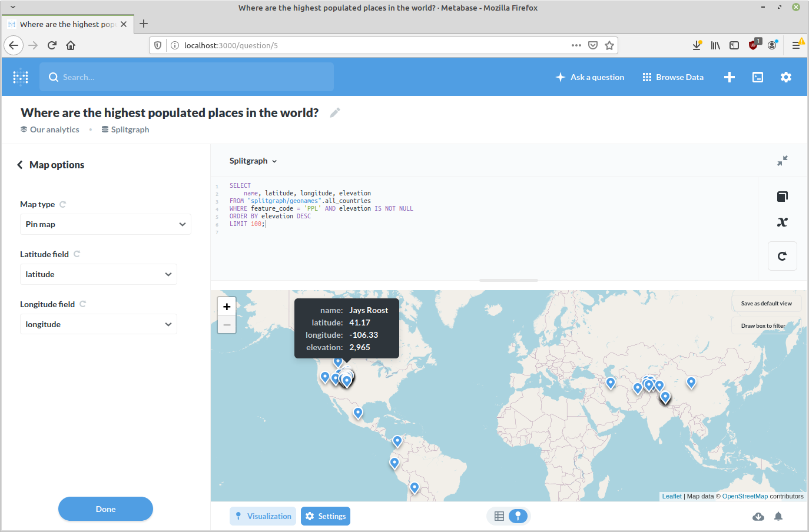Go back from Map options

20,165
